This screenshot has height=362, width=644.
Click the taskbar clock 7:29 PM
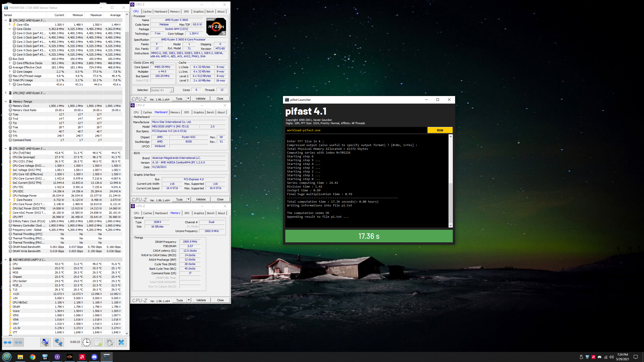pyautogui.click(x=622, y=357)
